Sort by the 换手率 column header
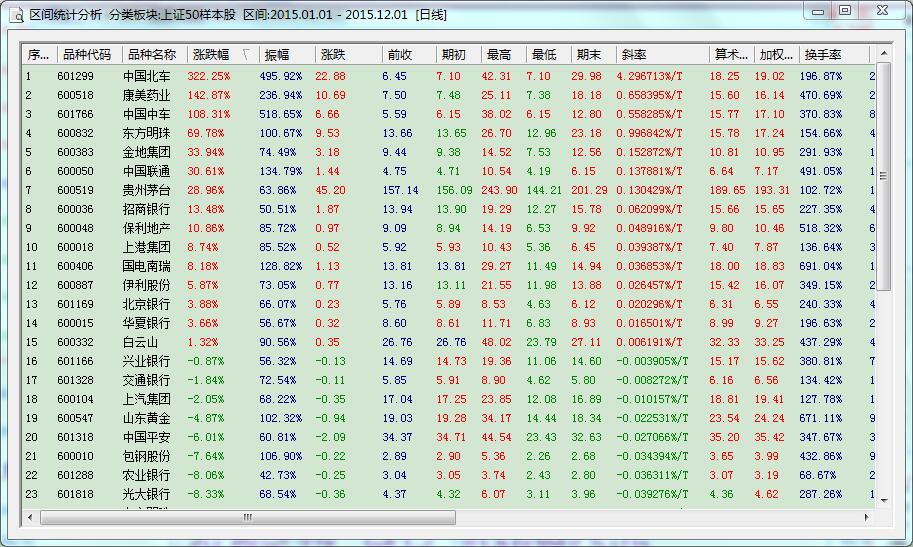This screenshot has height=547, width=913. pyautogui.click(x=834, y=55)
